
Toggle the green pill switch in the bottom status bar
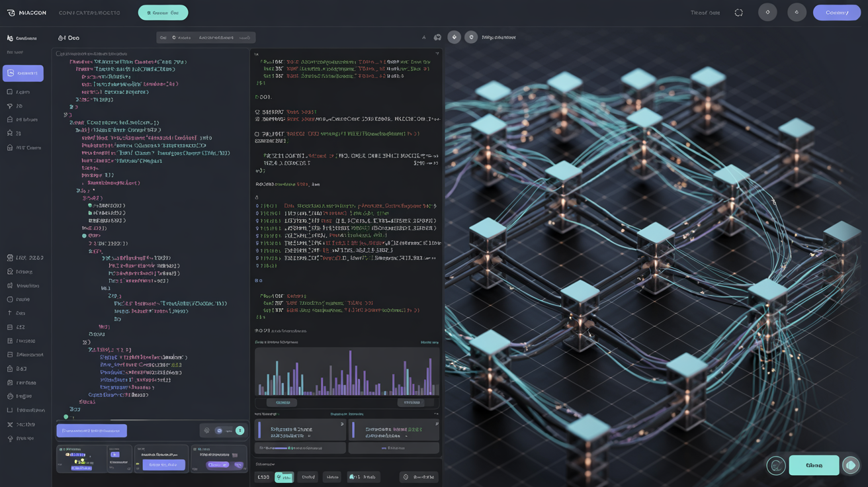point(284,476)
